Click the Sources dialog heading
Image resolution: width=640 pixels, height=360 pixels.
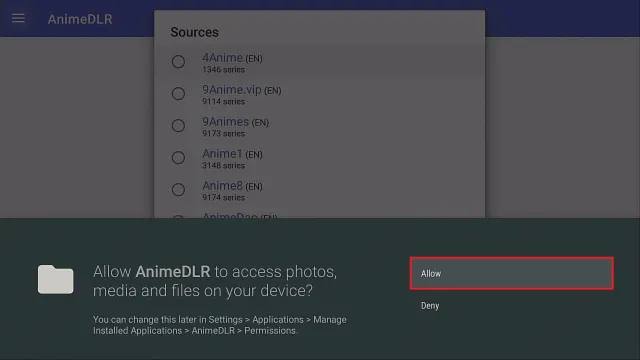coord(194,32)
